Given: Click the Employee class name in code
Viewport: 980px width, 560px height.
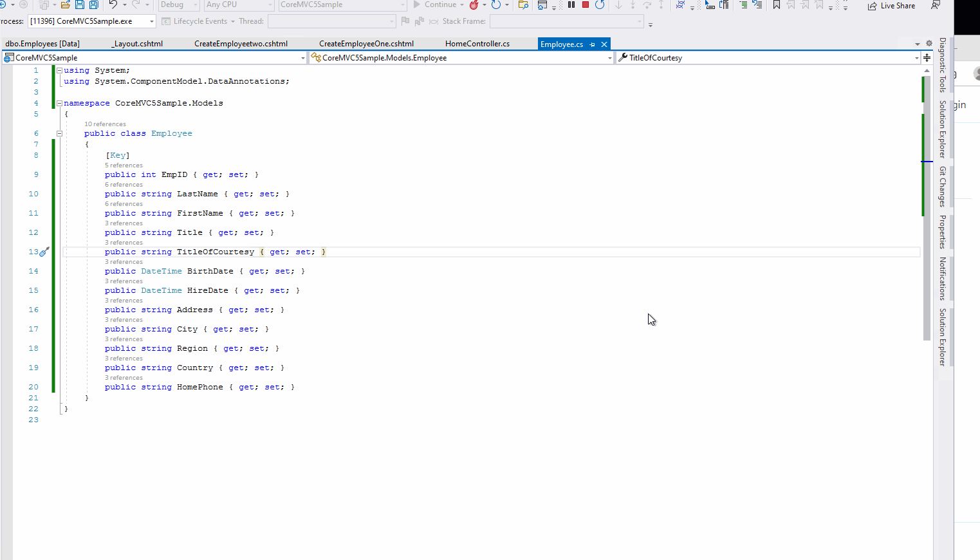Looking at the screenshot, I should 172,133.
